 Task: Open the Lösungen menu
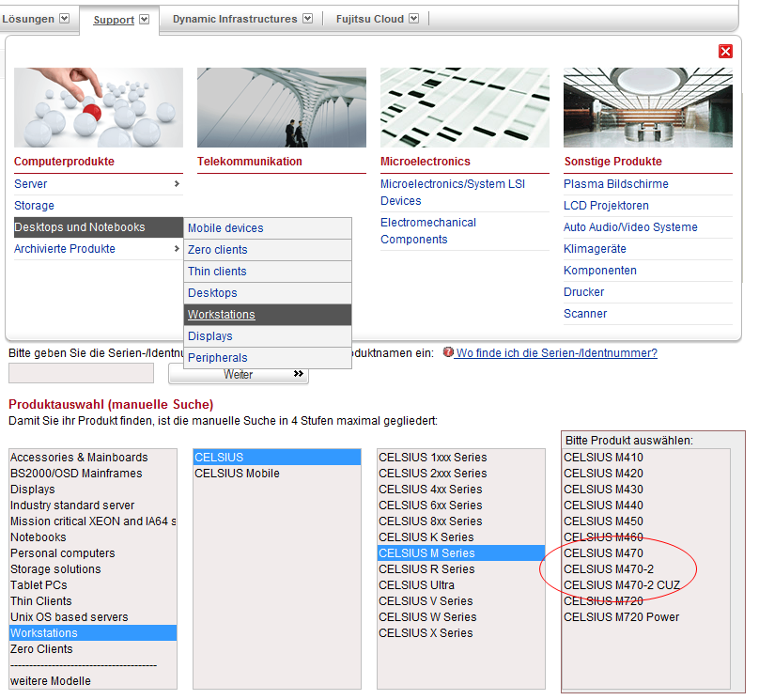(x=27, y=19)
